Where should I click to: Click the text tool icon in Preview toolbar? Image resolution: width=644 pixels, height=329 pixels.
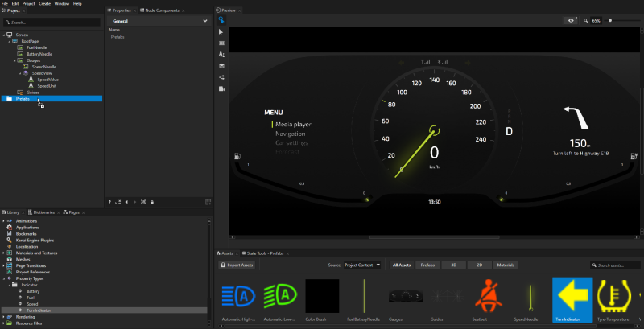point(221,54)
